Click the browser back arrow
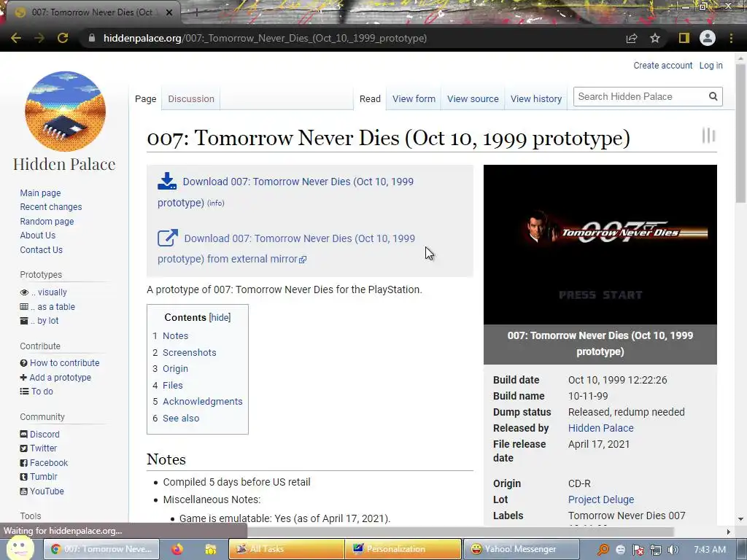 click(x=16, y=38)
